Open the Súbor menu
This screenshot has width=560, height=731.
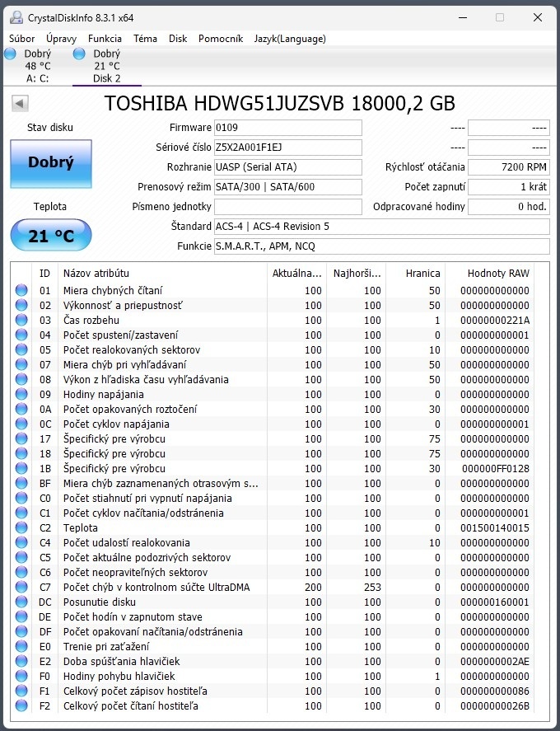(x=22, y=39)
